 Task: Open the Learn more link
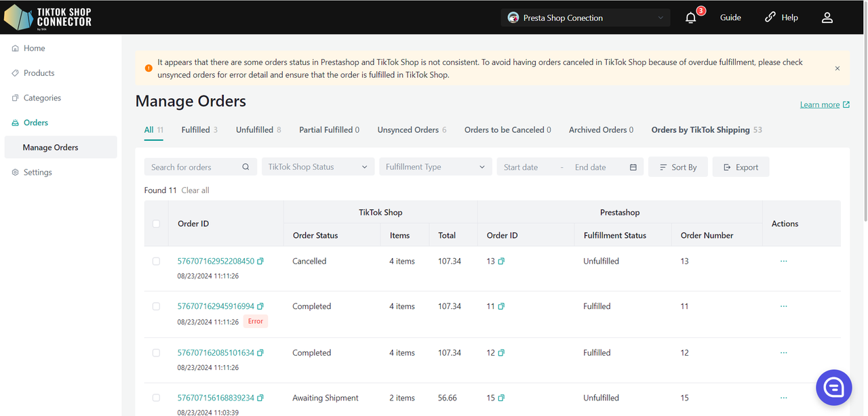click(825, 104)
